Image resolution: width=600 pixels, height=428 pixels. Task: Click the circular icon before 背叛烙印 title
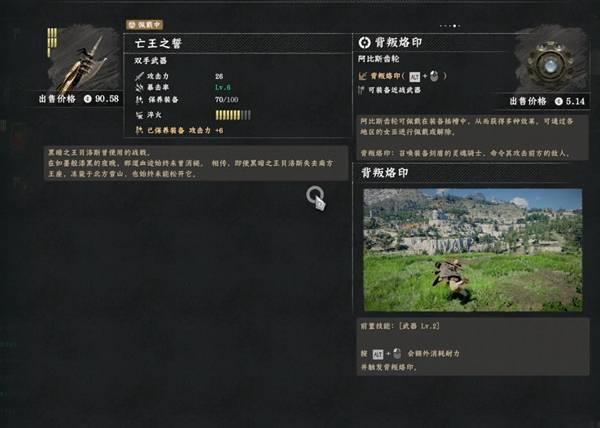pos(364,42)
